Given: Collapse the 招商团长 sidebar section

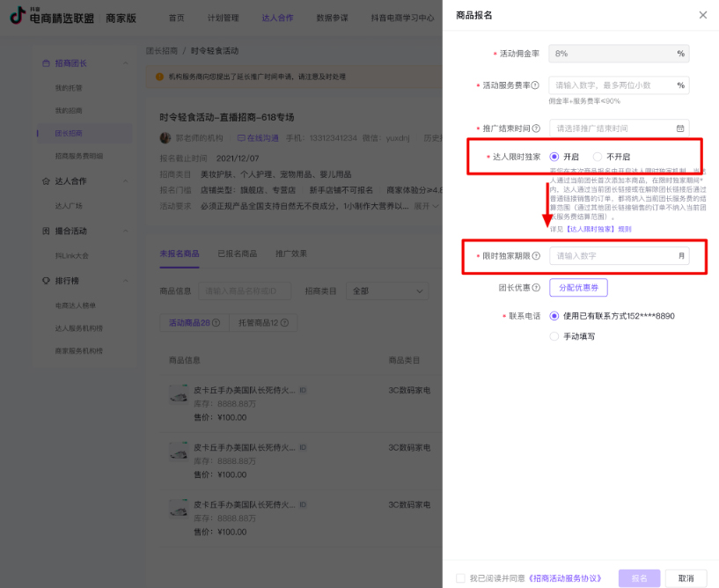Looking at the screenshot, I should pyautogui.click(x=125, y=63).
